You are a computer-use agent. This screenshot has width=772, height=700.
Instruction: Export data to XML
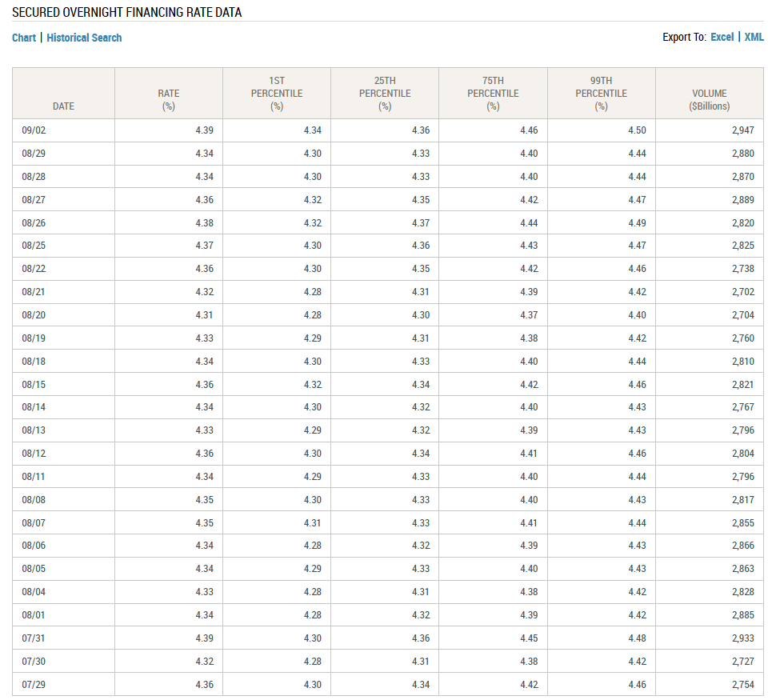pos(754,37)
